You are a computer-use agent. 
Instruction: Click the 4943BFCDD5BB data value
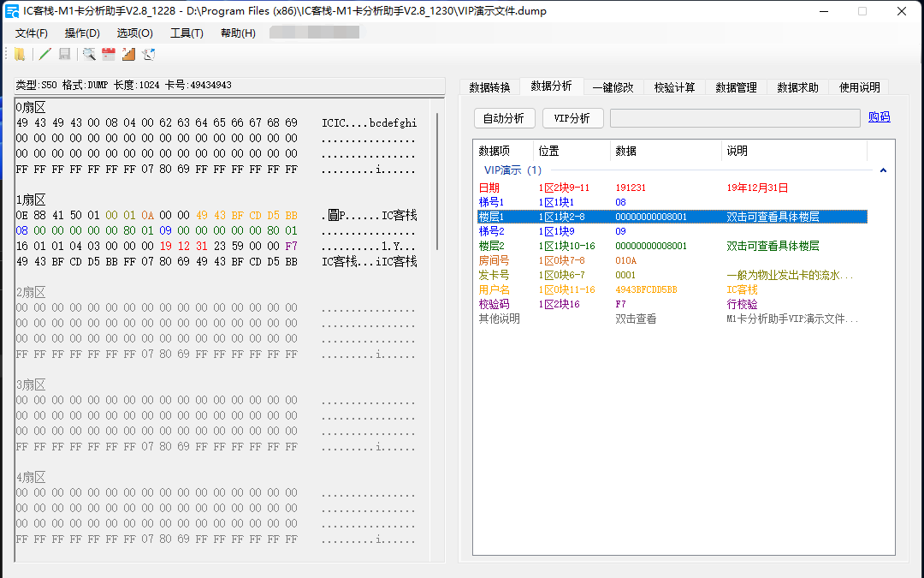click(647, 289)
